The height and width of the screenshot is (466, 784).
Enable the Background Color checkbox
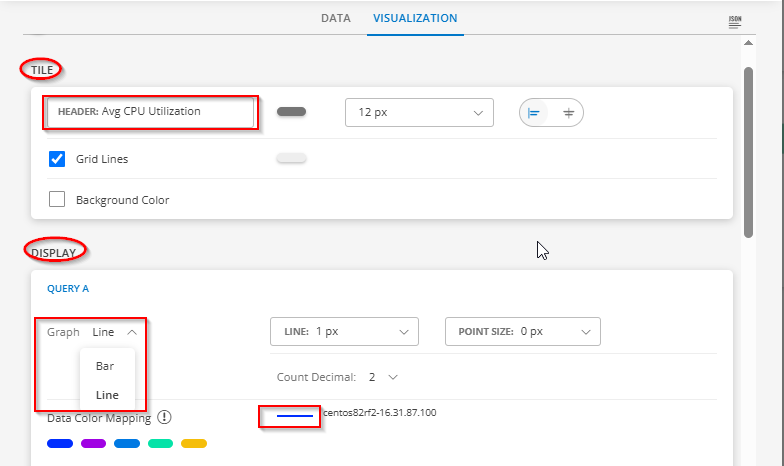(x=57, y=199)
